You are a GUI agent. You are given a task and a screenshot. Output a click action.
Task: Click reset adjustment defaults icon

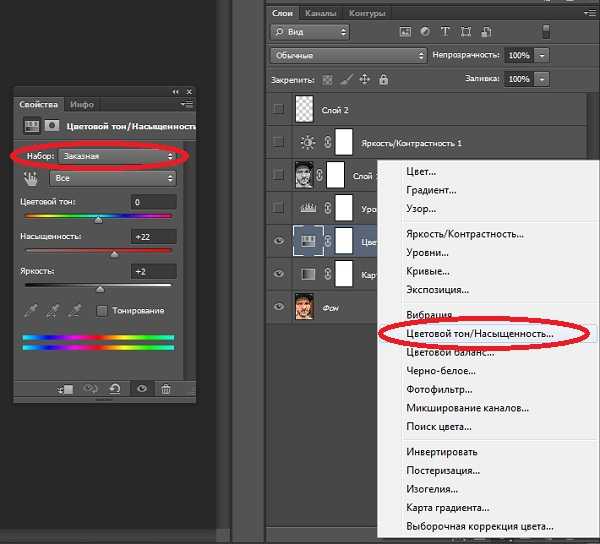(115, 389)
